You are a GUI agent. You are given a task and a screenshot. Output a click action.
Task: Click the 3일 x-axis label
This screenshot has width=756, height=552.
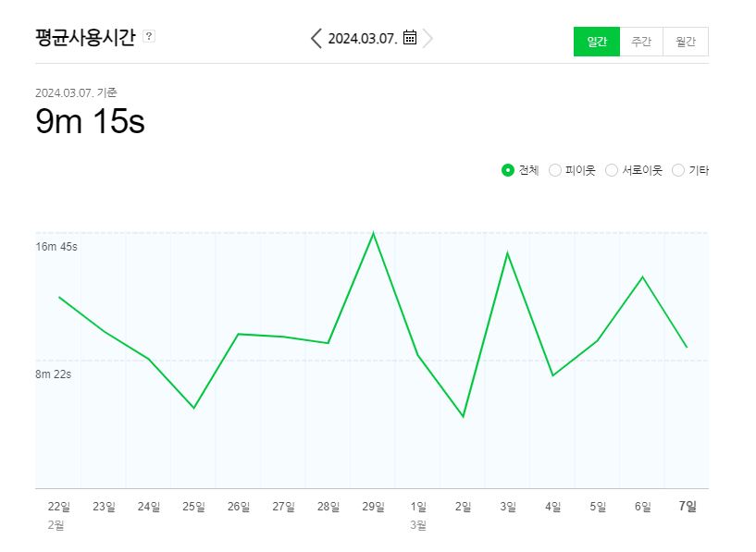(x=508, y=506)
